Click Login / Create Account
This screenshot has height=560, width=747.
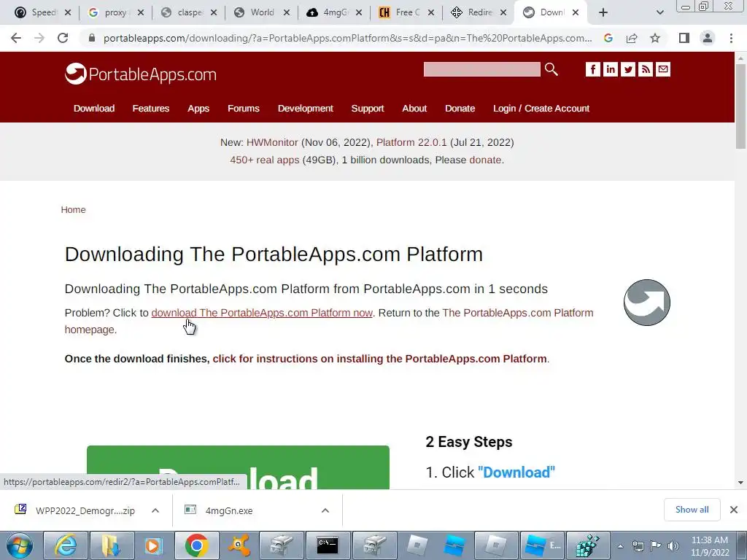pyautogui.click(x=541, y=109)
